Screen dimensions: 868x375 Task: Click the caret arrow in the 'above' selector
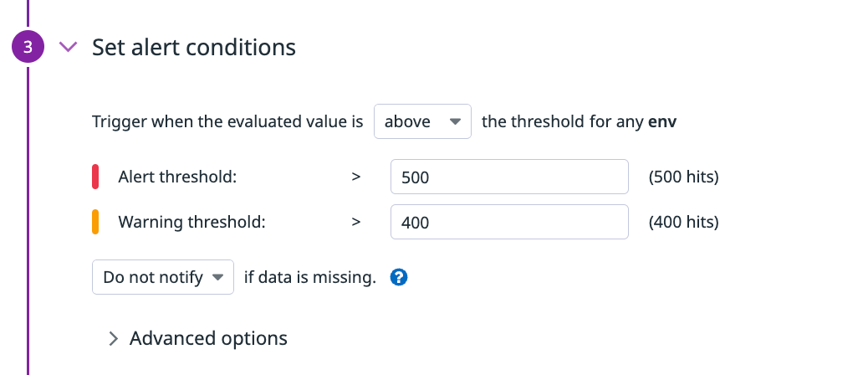[x=455, y=121]
